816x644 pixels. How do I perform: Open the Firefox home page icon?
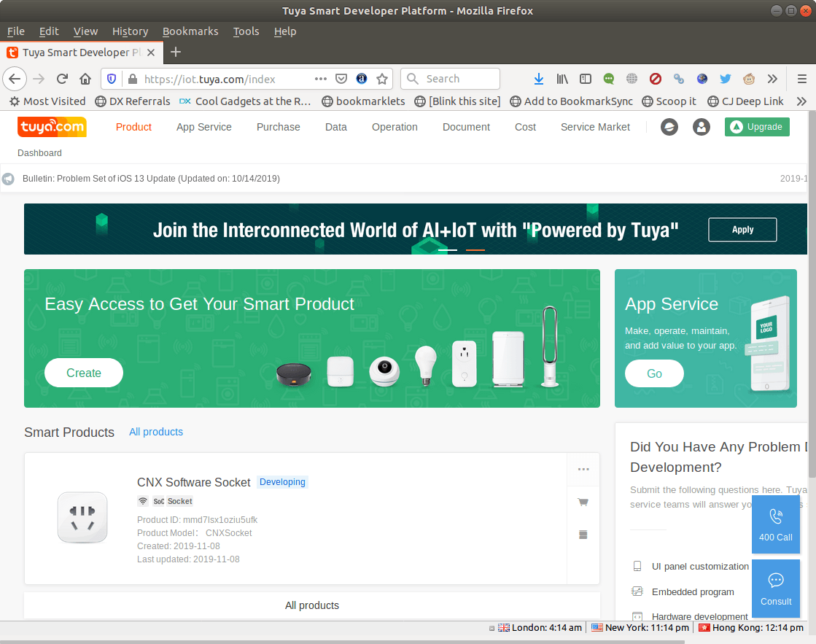click(85, 79)
